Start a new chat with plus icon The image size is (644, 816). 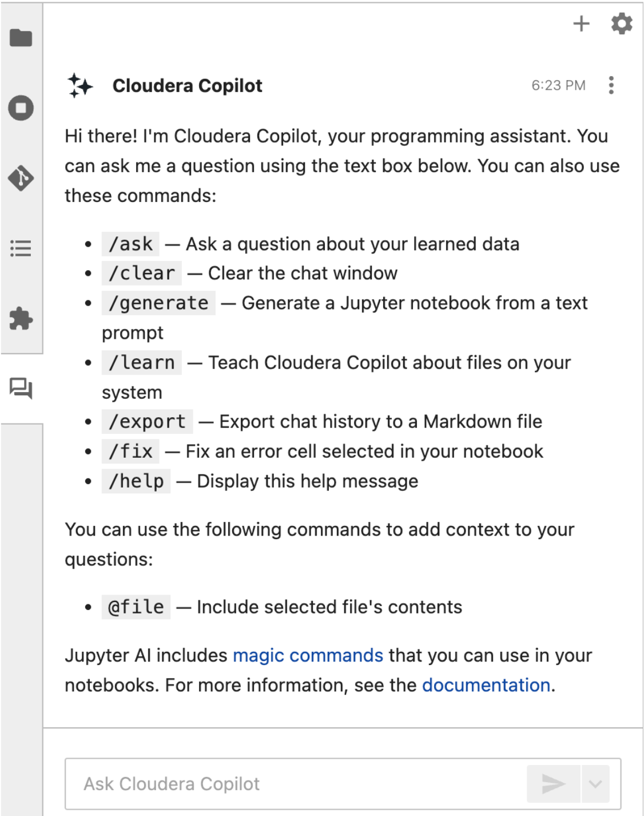(x=581, y=23)
